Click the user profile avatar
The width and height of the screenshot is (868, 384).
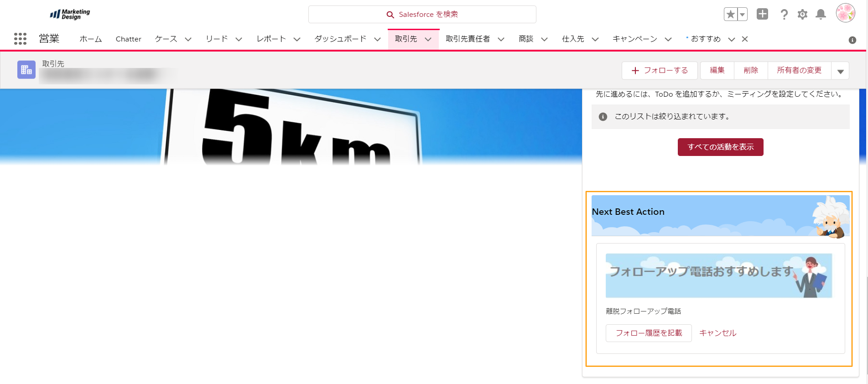click(x=845, y=13)
